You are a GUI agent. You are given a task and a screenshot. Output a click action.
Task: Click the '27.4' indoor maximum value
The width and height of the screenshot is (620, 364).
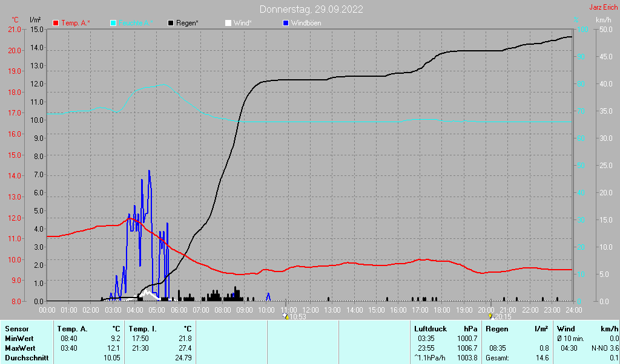[185, 349]
